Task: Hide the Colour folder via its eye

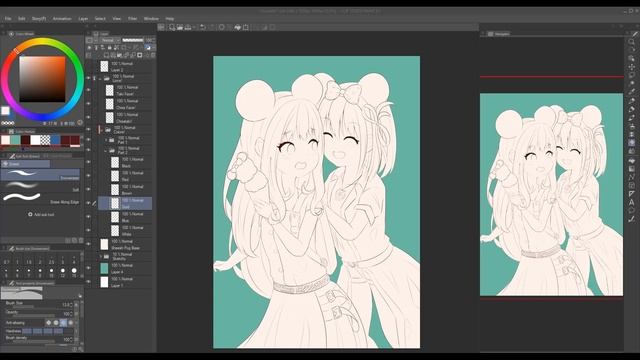Action: [89, 130]
